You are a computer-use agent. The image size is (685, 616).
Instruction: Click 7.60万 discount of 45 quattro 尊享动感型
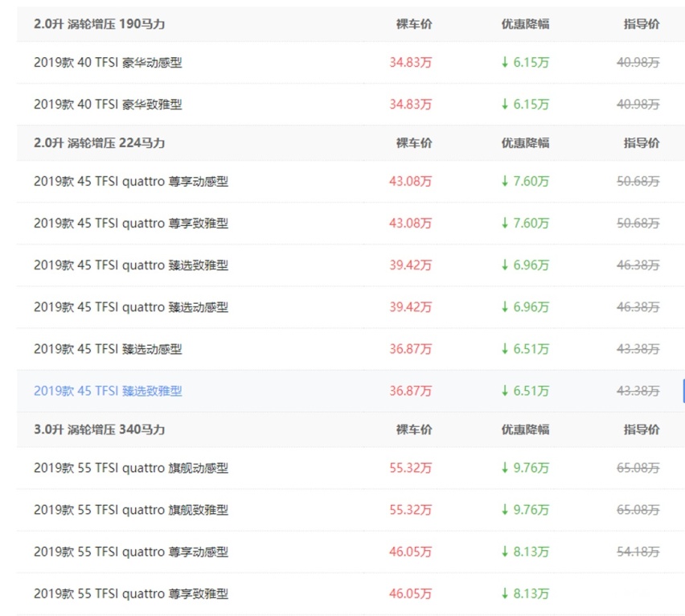point(525,181)
